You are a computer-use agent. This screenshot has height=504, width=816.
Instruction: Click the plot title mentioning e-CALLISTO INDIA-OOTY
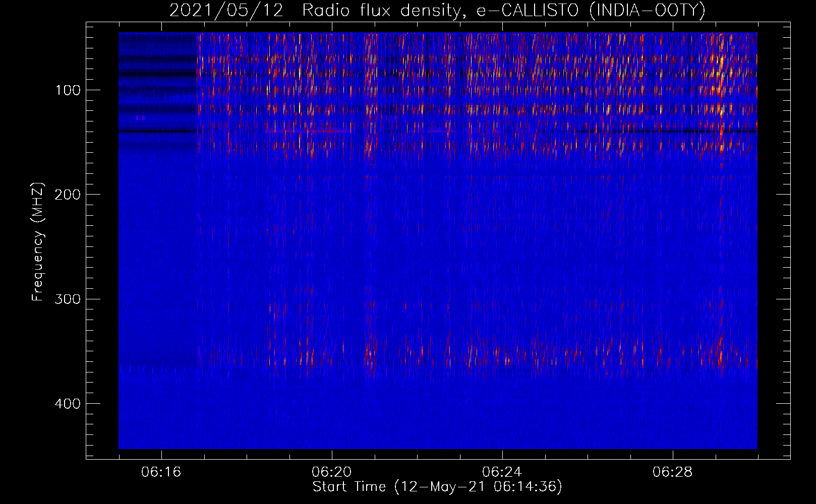click(x=437, y=10)
